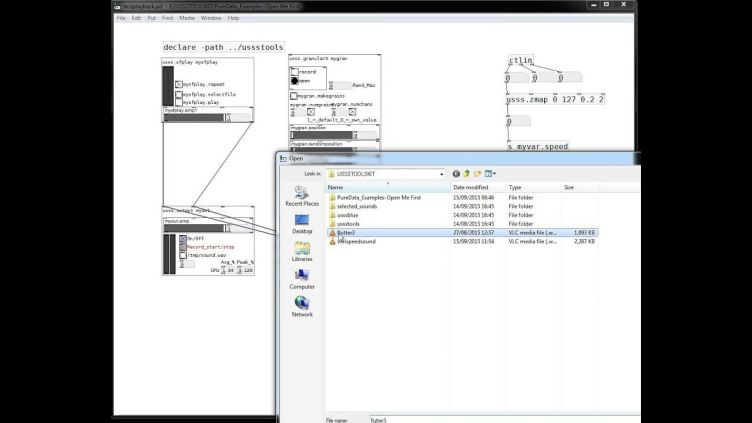Toggle mysfplay.repeat checkbox

click(178, 84)
